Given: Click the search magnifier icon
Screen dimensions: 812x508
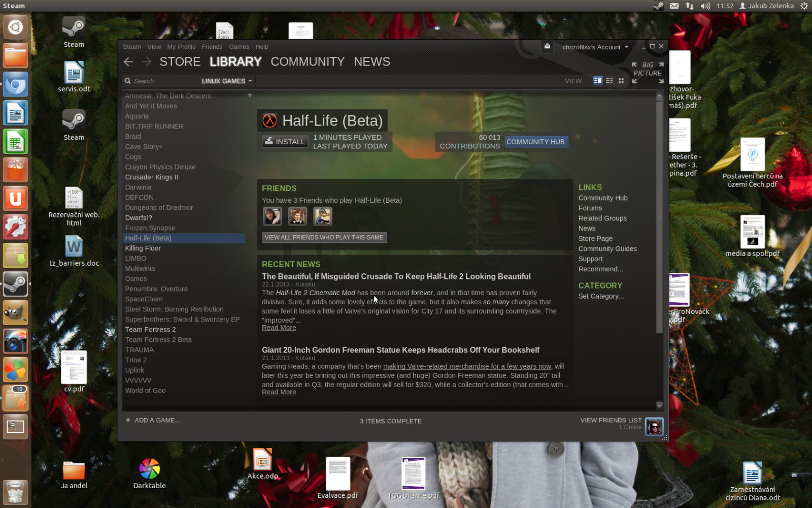Looking at the screenshot, I should [127, 81].
